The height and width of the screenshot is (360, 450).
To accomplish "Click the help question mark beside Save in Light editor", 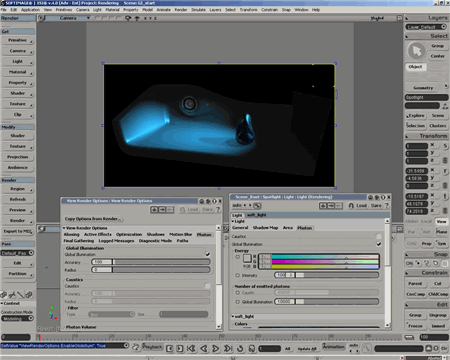I will 387,206.
